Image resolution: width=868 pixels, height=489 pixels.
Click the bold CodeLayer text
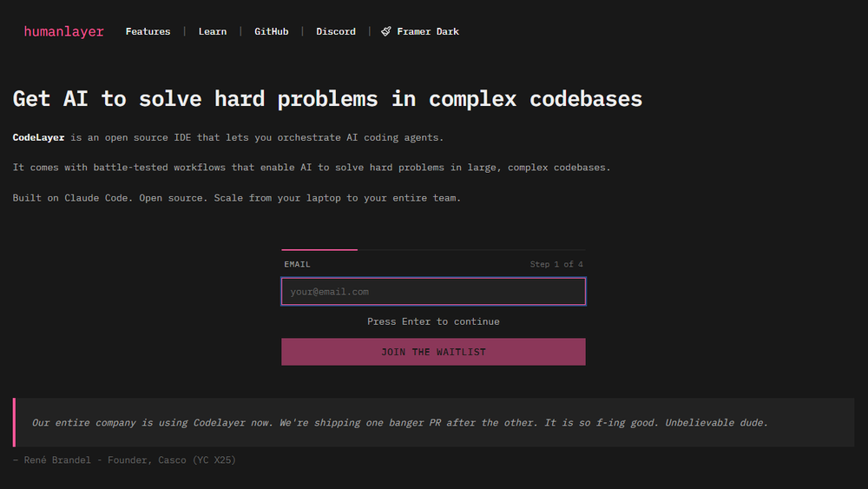click(38, 137)
